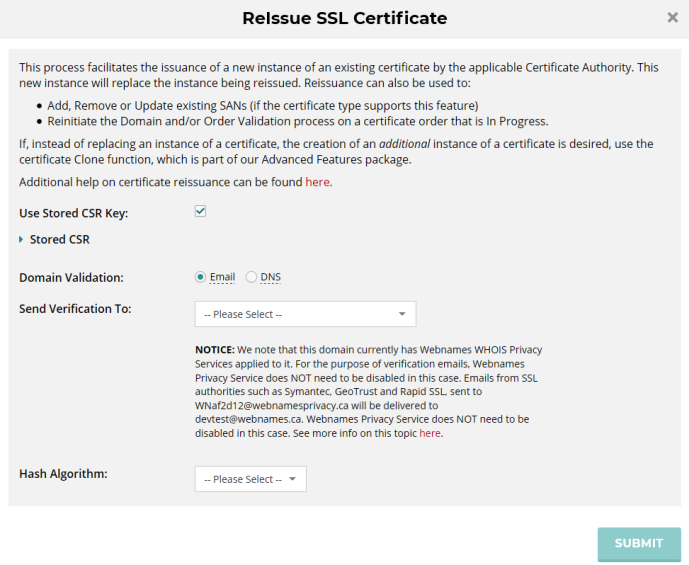Click the 'Email' radio label text
This screenshot has height=565, width=689.
[222, 277]
